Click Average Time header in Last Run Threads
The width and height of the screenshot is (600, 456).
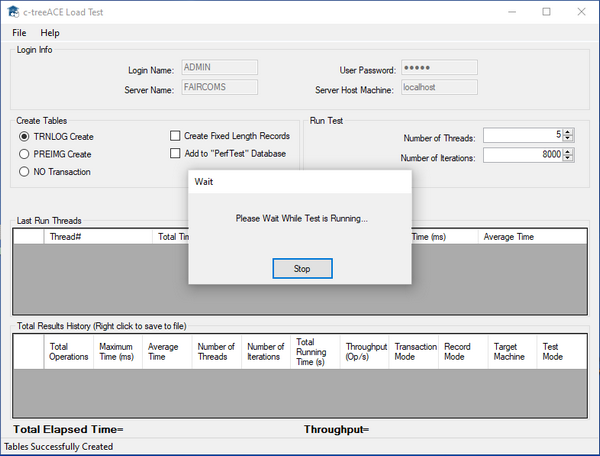click(532, 237)
